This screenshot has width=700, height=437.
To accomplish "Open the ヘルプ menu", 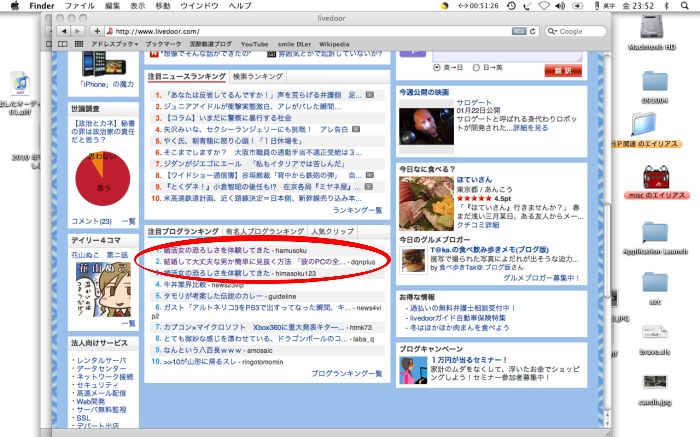I will click(x=240, y=6).
